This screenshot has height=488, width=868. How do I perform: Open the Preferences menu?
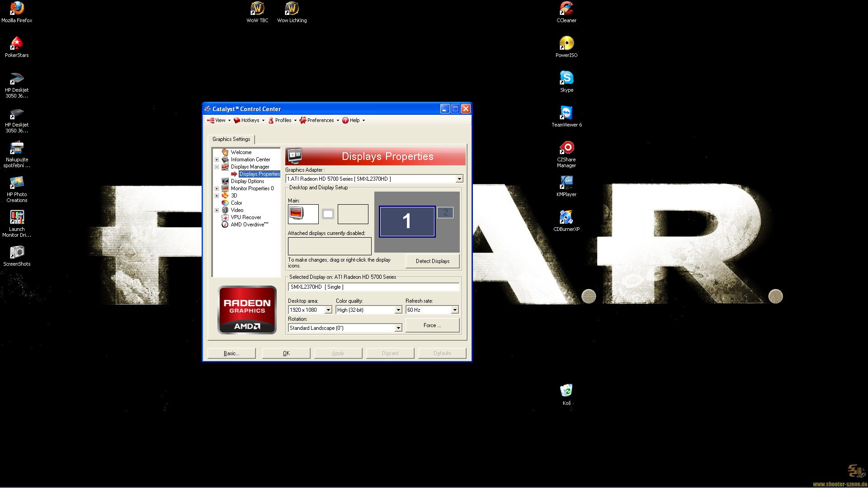pyautogui.click(x=320, y=120)
